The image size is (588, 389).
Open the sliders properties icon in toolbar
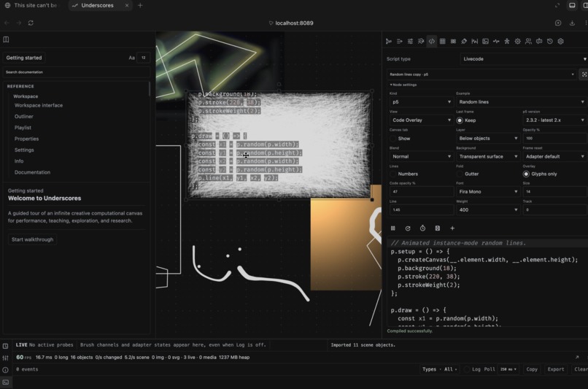pos(410,42)
